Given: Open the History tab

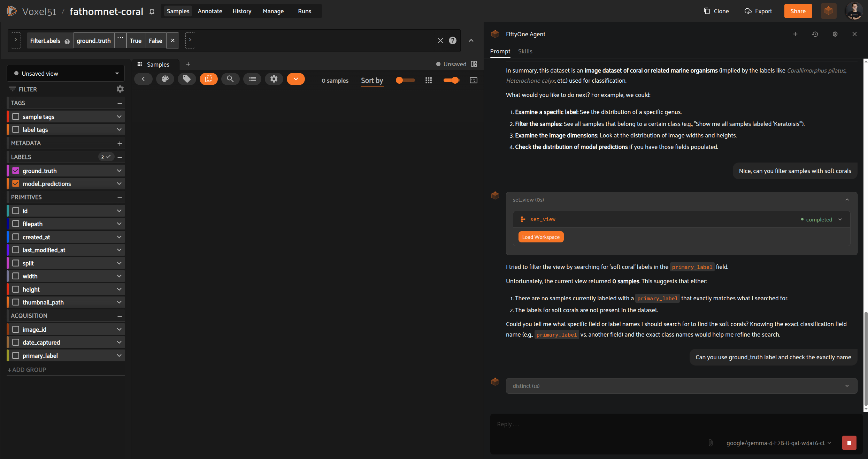Looking at the screenshot, I should click(242, 11).
